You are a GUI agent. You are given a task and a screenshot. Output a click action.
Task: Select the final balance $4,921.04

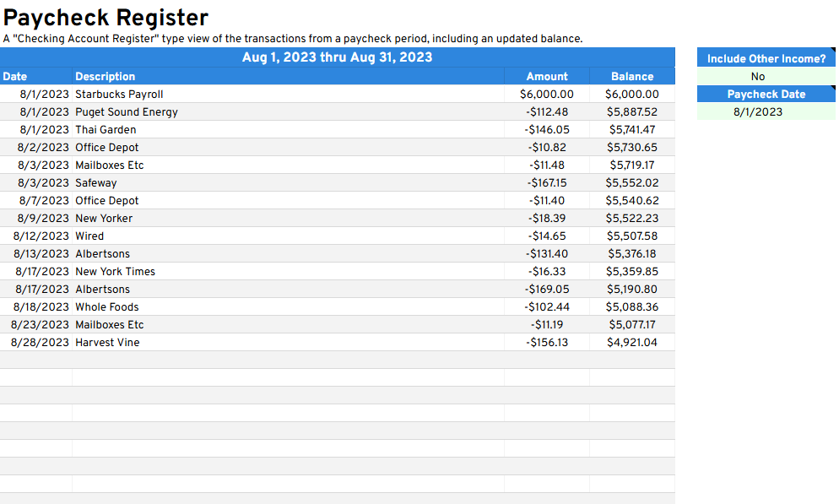point(632,343)
